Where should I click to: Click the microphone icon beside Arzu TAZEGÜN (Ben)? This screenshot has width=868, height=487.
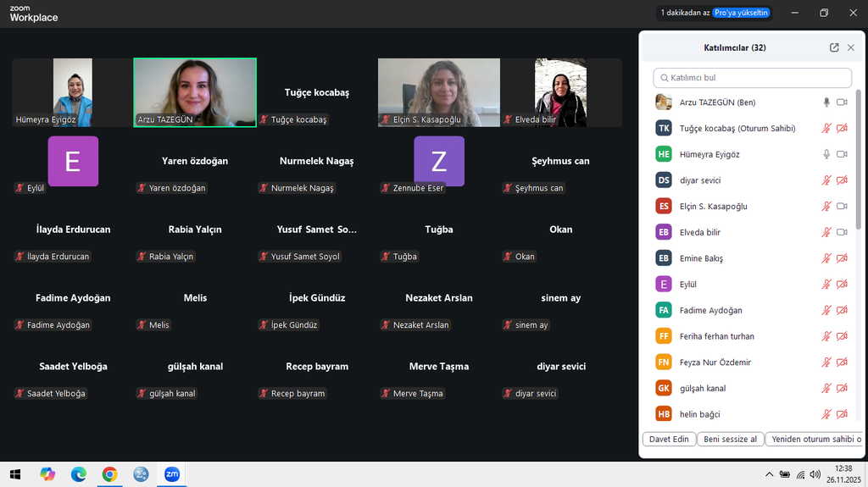click(x=826, y=102)
